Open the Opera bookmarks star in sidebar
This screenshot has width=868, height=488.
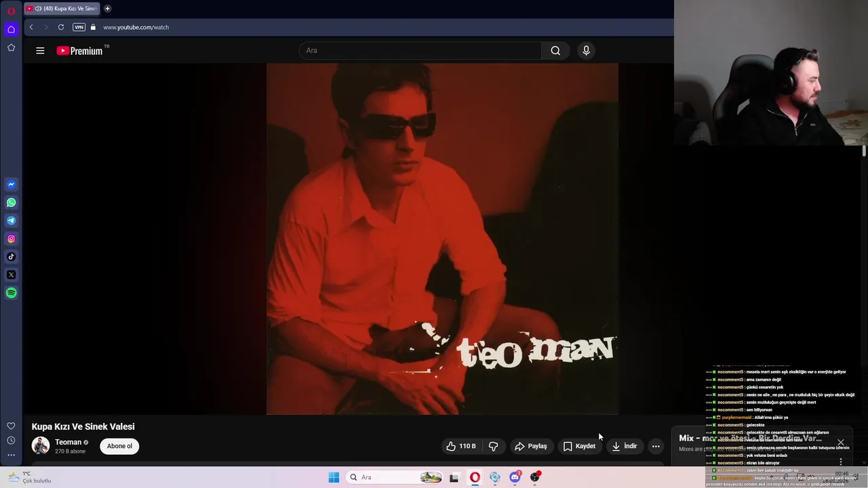[11, 47]
